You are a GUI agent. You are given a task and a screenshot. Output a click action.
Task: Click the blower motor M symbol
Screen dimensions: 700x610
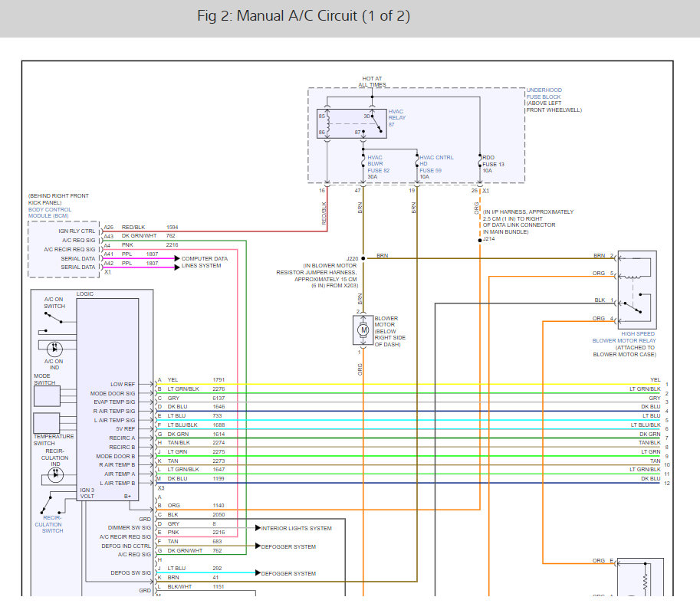pos(363,330)
